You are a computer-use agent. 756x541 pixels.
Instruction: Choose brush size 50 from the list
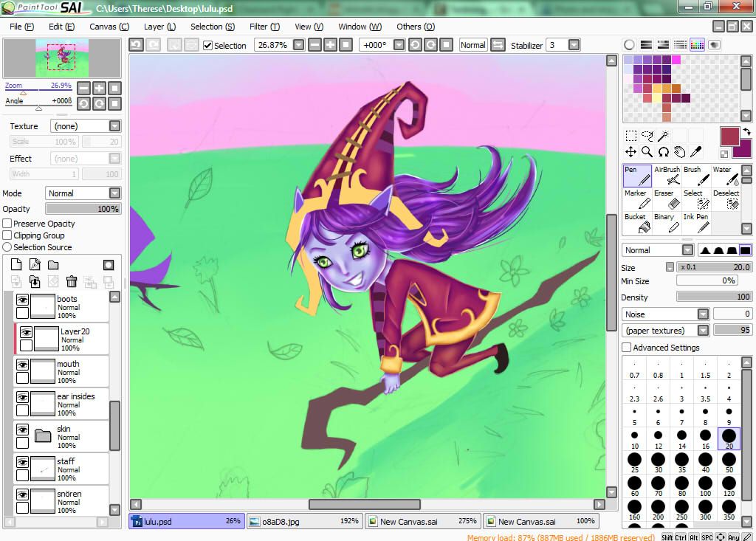click(729, 462)
